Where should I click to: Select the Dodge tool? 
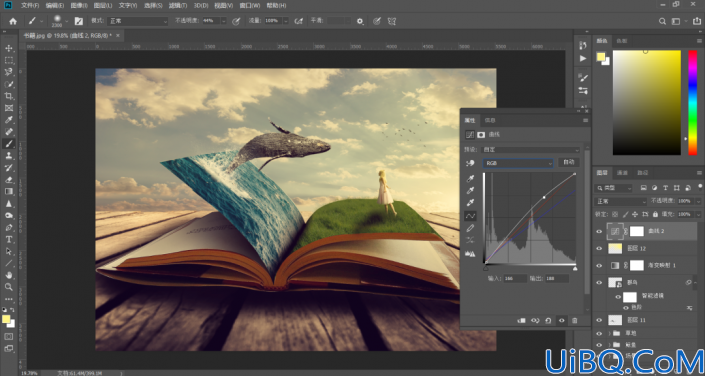pos(9,215)
